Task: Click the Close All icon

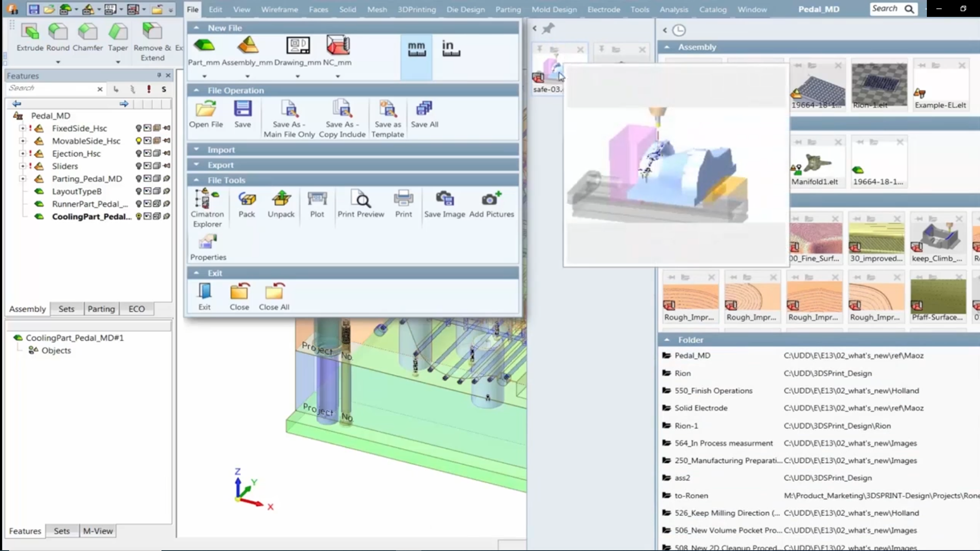Action: click(x=274, y=296)
